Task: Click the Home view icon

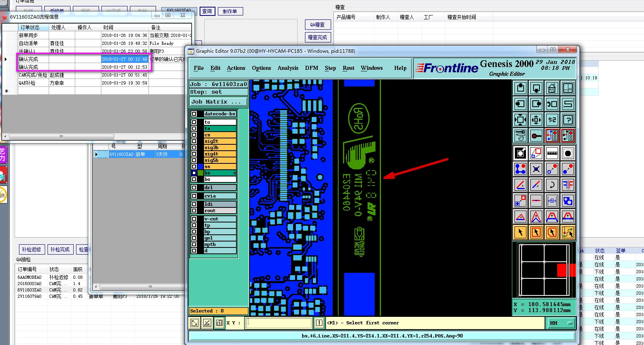Action: point(552,88)
